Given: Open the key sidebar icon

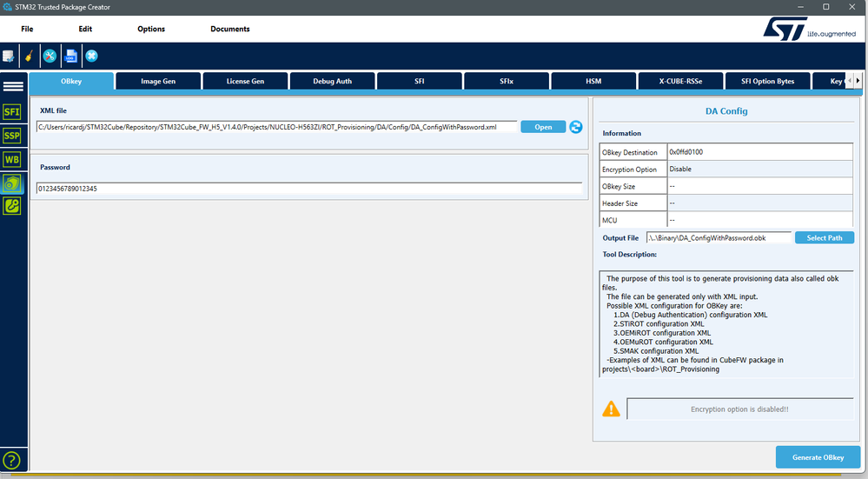Looking at the screenshot, I should click(x=11, y=206).
